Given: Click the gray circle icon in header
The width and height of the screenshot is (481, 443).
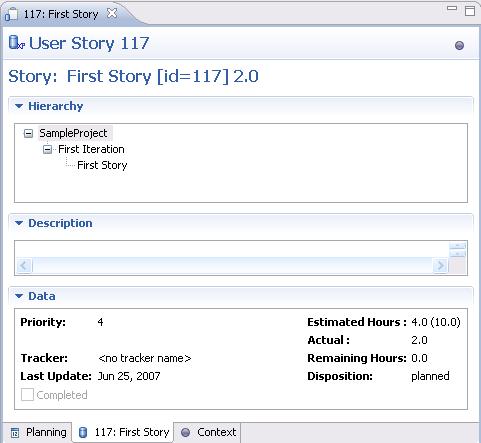Looking at the screenshot, I should coord(459,45).
